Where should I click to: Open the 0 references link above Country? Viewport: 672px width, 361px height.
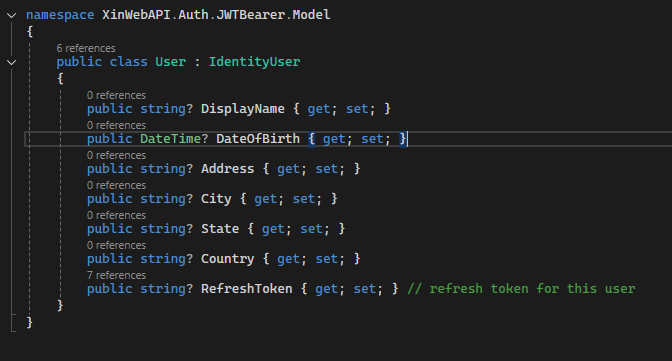click(x=116, y=245)
